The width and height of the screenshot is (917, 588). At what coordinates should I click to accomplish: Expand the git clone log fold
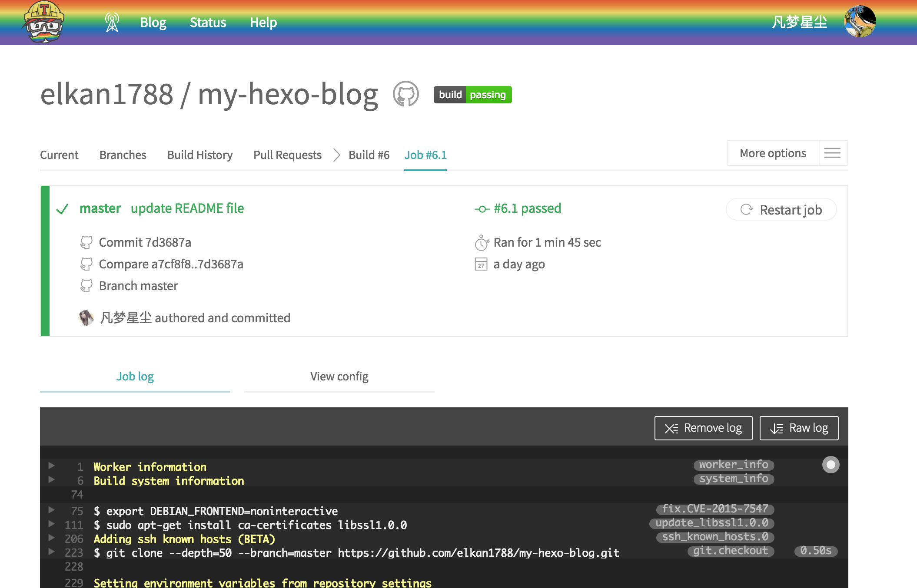tap(51, 552)
